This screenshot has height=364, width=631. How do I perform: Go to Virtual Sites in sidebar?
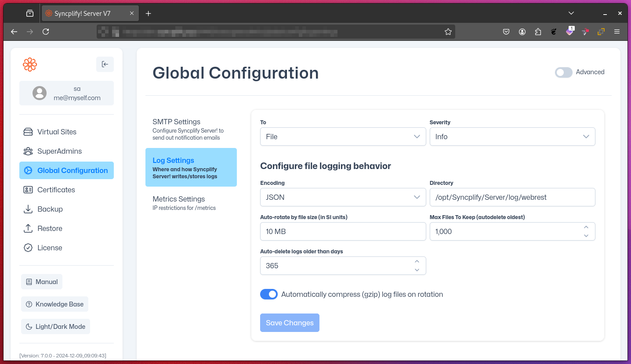(57, 132)
